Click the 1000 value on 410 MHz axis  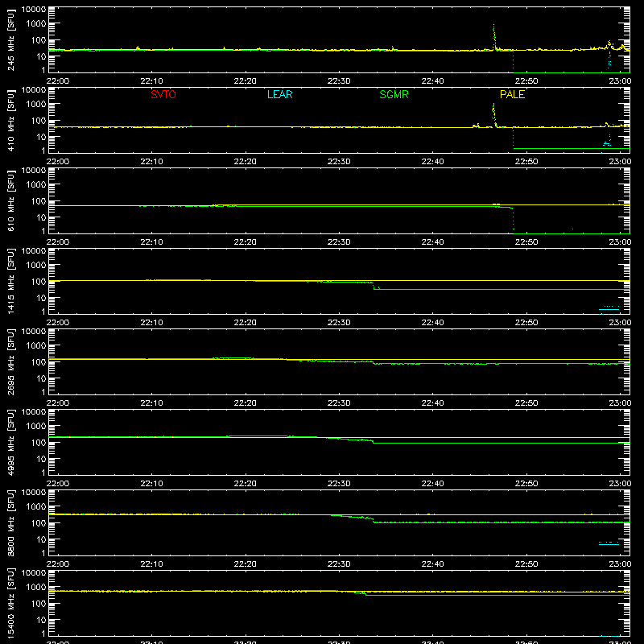(x=36, y=105)
